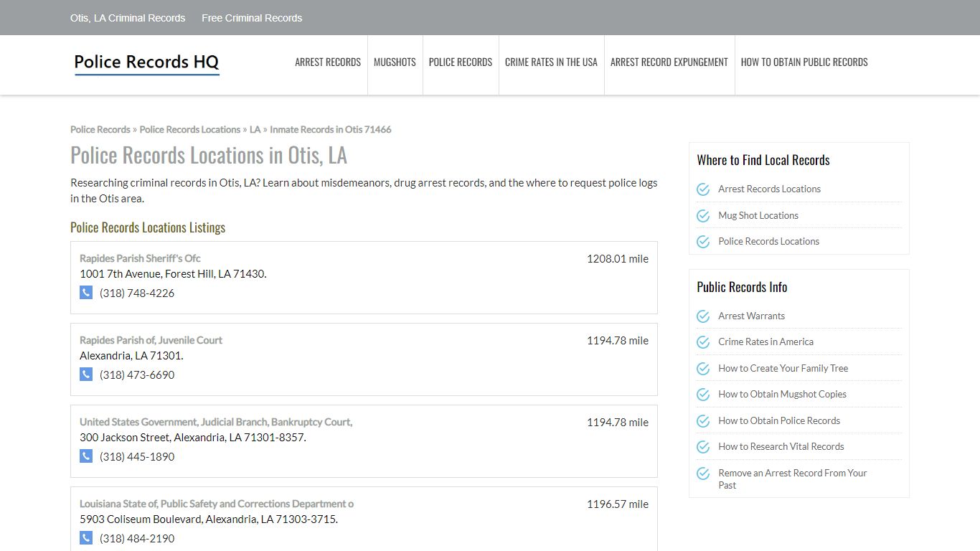Click the Police Records Locations Listings subheading

148,227
